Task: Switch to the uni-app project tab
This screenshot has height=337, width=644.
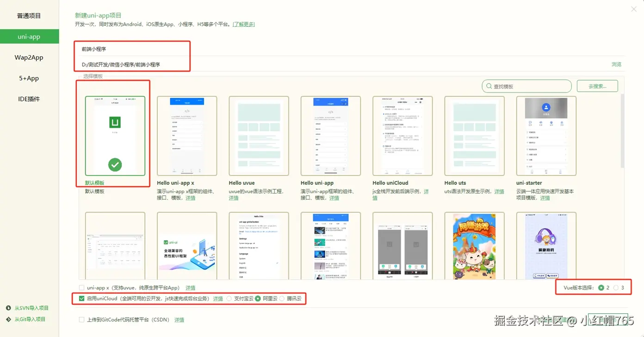Action: (29, 37)
